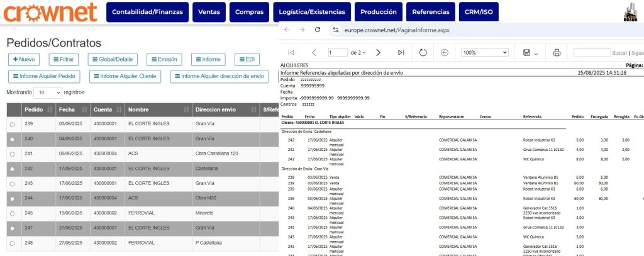Open Ventas menu
This screenshot has height=256, width=644.
tap(209, 12)
